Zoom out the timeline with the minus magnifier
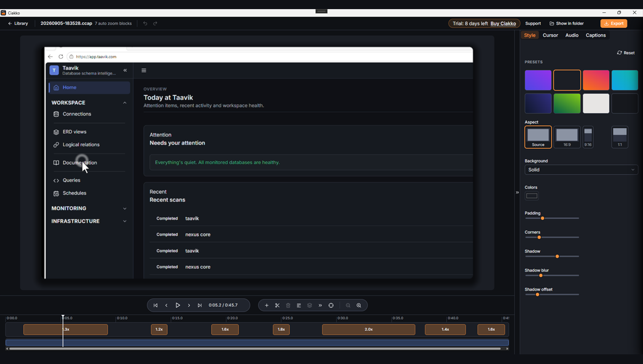643x364 pixels. 348,305
